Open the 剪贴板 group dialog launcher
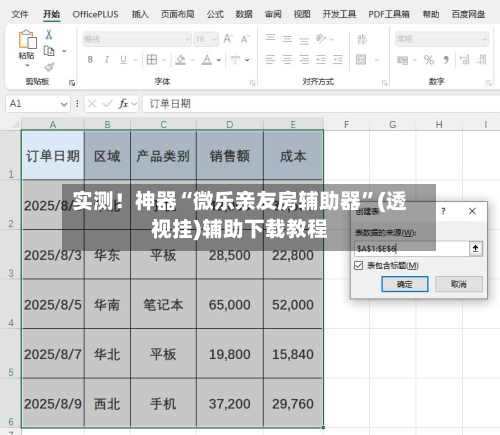Viewport: 500px width, 435px height. point(72,82)
